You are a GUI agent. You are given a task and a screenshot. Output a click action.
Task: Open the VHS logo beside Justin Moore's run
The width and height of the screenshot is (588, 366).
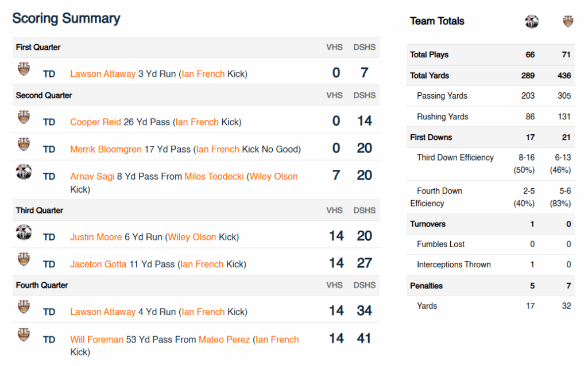[x=24, y=232]
